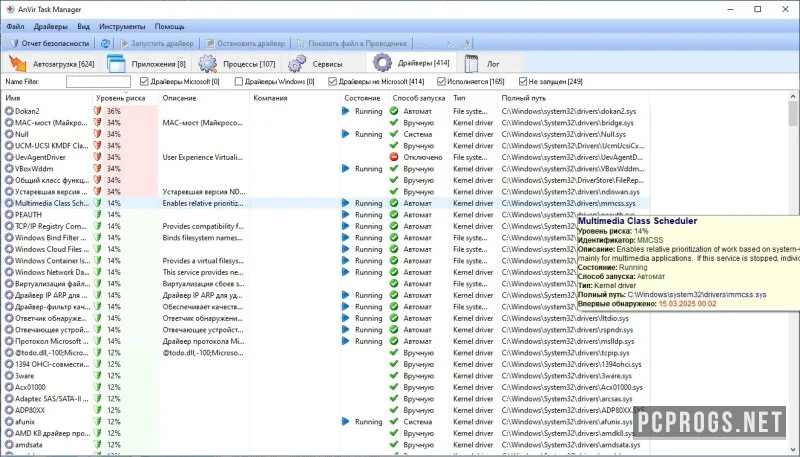The image size is (800, 457).
Task: Sort by the Описание column header
Action: coord(204,98)
